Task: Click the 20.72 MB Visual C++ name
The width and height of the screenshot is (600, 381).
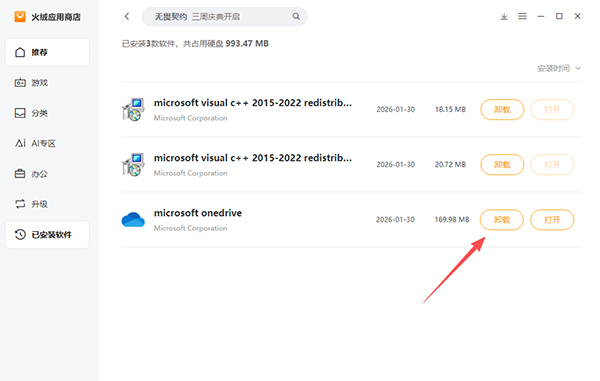Action: [x=253, y=158]
